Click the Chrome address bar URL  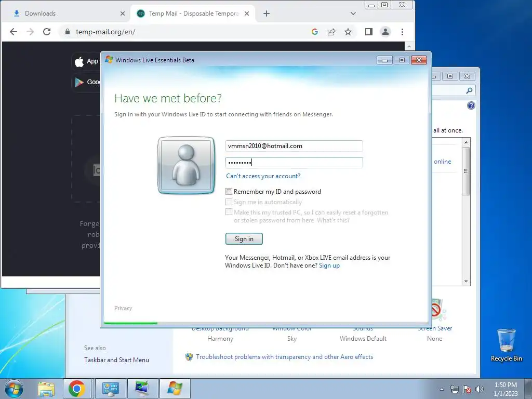[x=105, y=32]
